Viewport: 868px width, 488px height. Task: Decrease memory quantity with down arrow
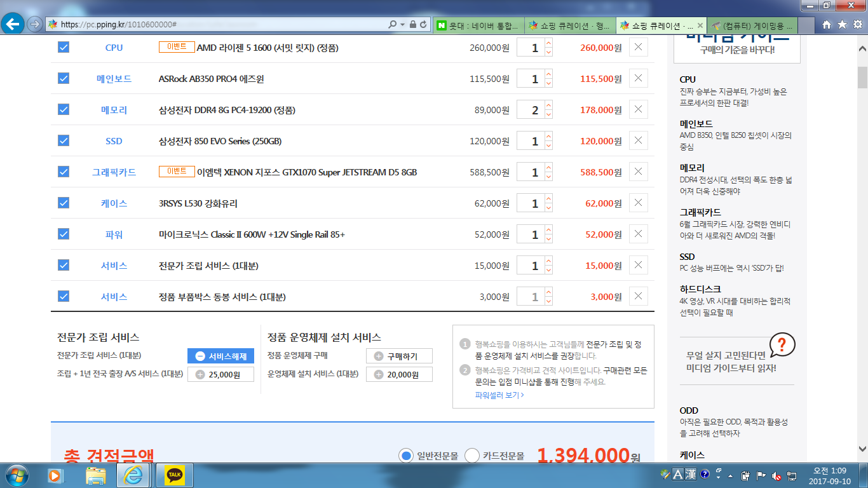coord(548,114)
